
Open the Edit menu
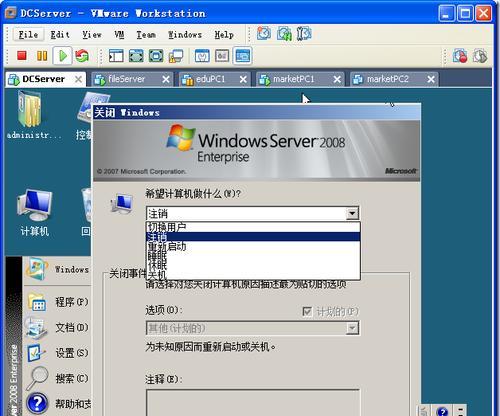(60, 34)
